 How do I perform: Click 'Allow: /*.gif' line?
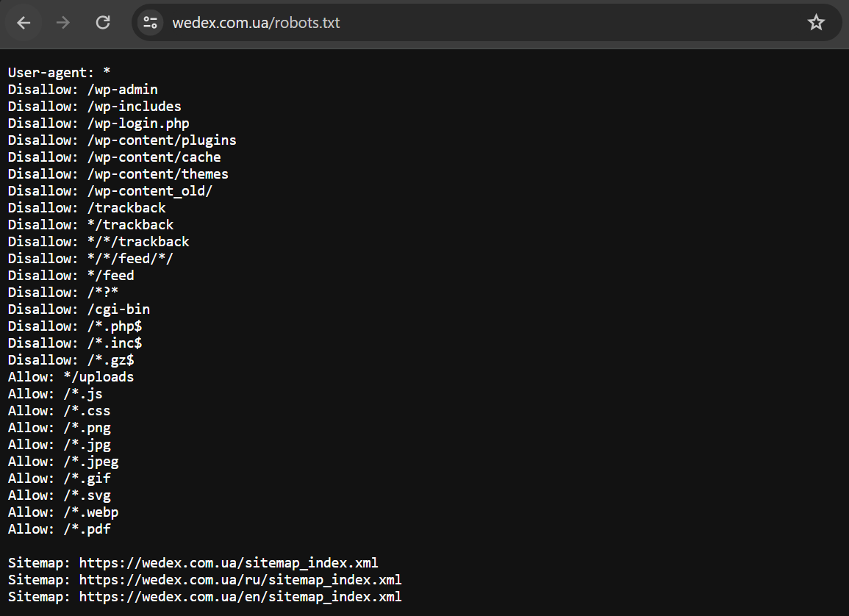click(x=59, y=479)
